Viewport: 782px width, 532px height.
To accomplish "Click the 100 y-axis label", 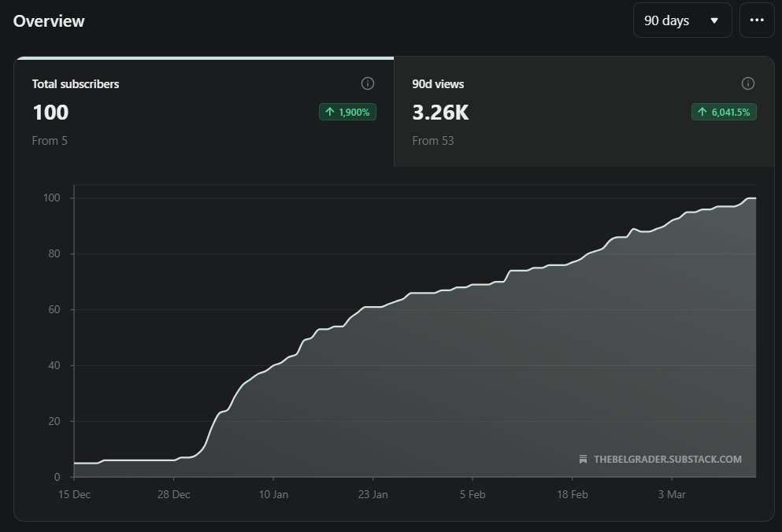I will click(x=51, y=198).
